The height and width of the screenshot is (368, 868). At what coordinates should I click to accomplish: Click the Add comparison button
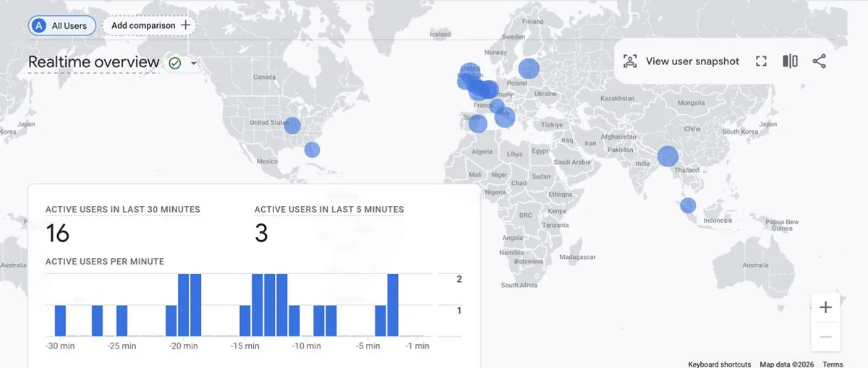click(149, 25)
